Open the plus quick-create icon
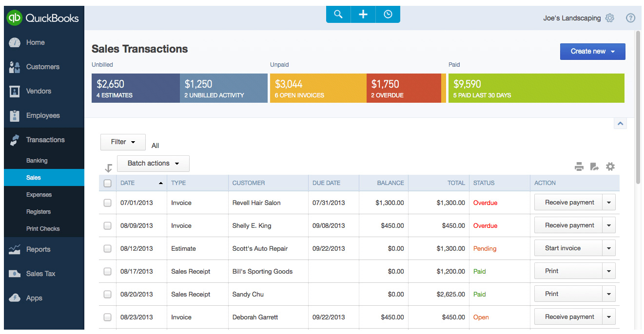The image size is (644, 334). coord(363,15)
